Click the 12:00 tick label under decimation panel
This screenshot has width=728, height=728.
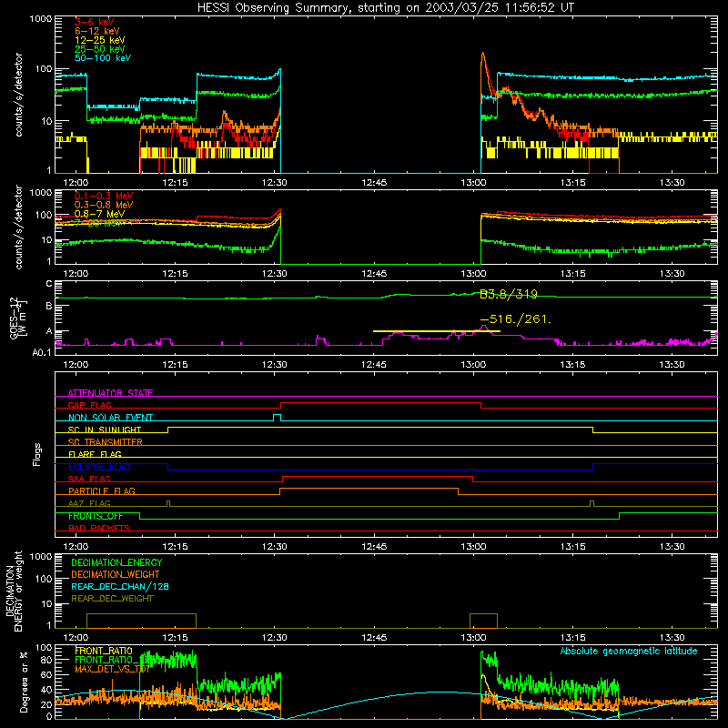click(x=76, y=638)
